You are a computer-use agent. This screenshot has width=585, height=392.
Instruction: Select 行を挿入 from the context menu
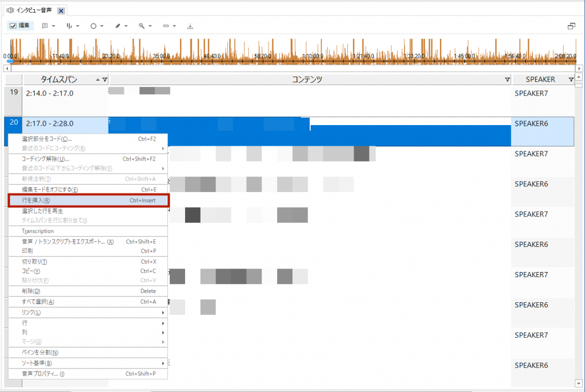coord(89,201)
